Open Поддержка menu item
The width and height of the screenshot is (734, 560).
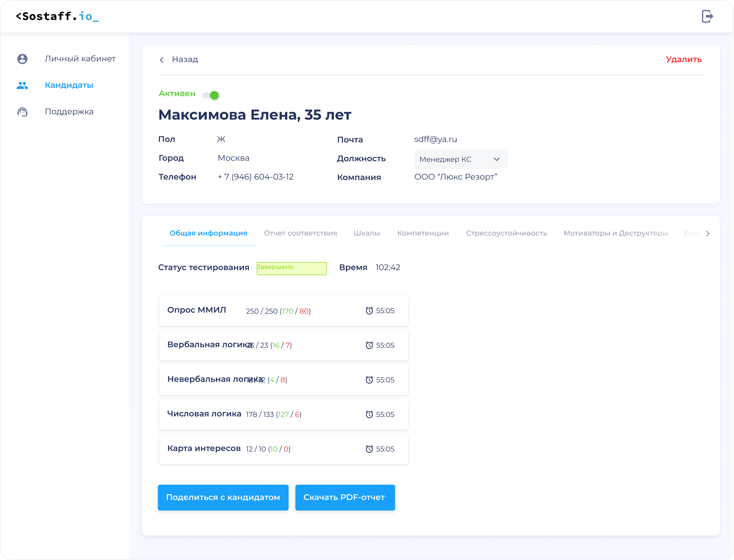point(69,111)
